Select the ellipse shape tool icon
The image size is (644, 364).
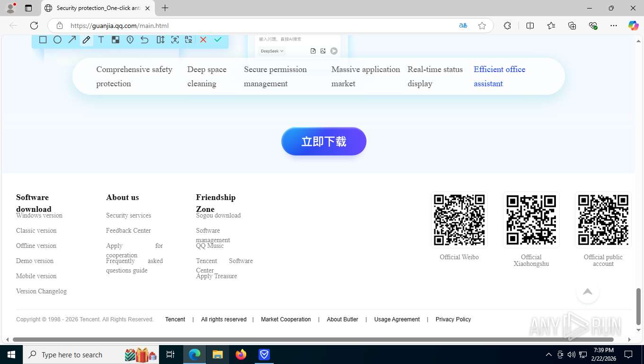point(57,40)
